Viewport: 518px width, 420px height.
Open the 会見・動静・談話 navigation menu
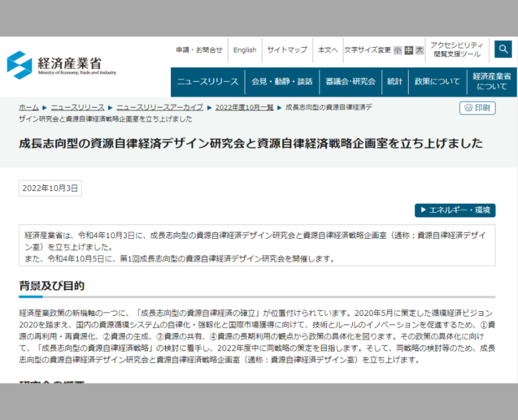click(282, 82)
